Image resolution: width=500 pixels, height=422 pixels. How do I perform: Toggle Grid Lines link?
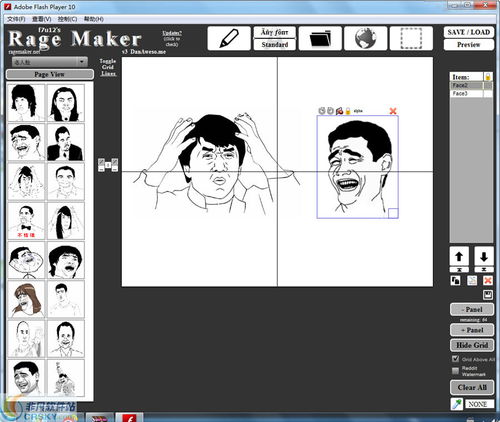pos(108,67)
